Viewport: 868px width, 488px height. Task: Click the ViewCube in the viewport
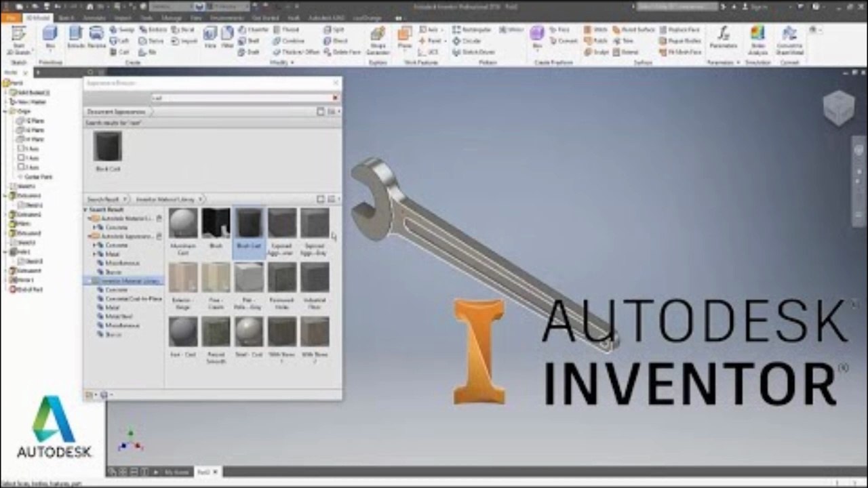[838, 107]
